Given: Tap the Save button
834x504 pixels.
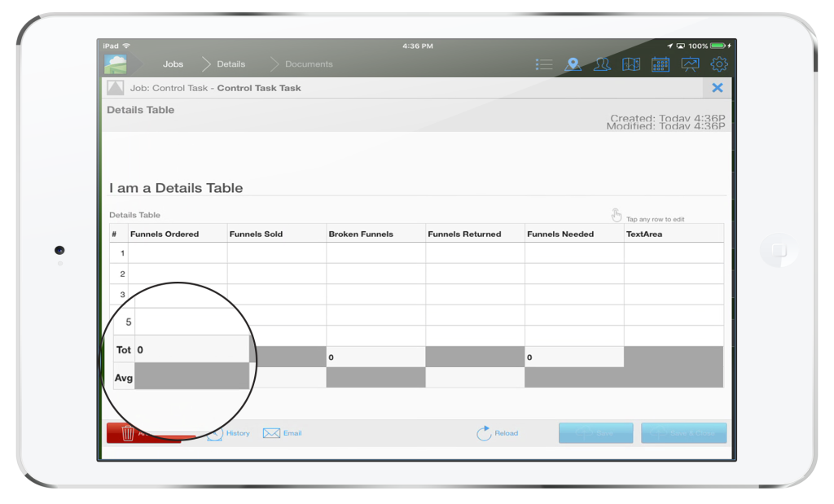Looking at the screenshot, I should point(595,433).
